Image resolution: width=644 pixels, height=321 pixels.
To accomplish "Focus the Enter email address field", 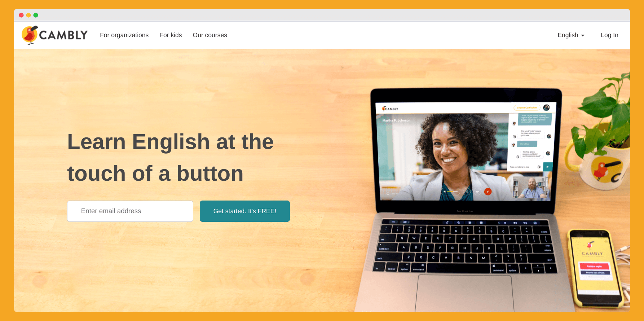I will click(130, 211).
